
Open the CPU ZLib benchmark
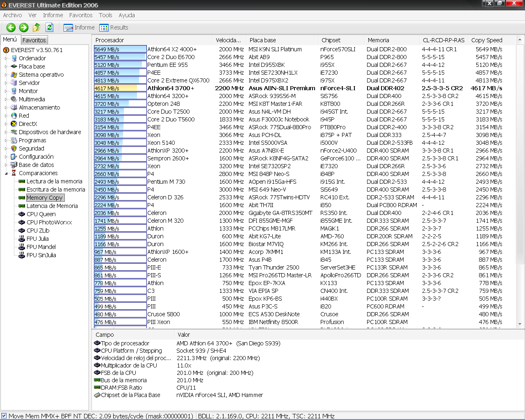coord(38,231)
